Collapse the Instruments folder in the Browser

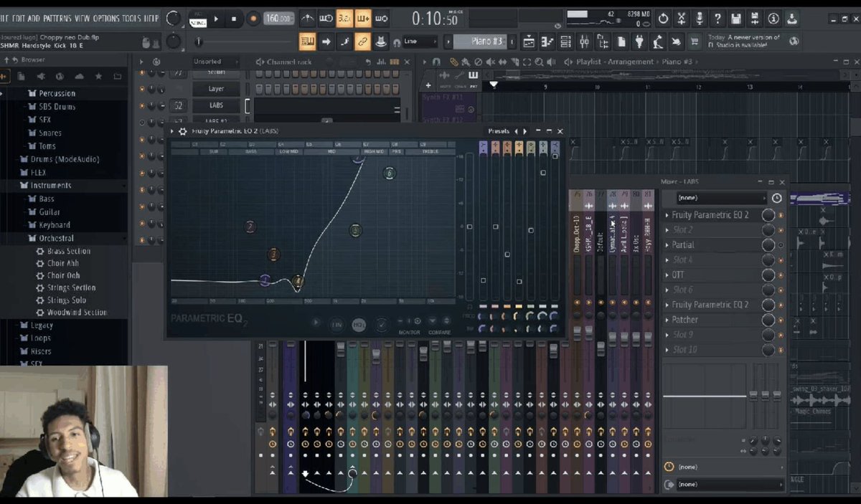(51, 186)
